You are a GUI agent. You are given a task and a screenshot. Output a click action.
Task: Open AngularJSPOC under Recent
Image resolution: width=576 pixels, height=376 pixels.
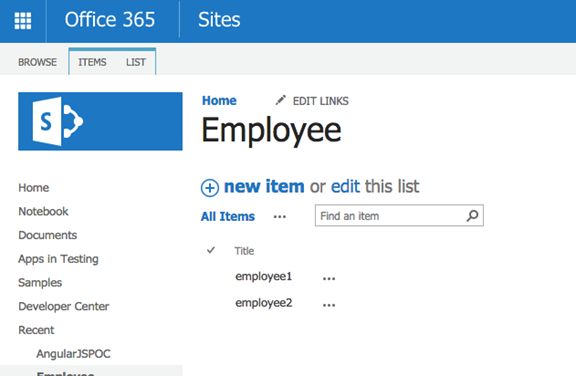click(73, 354)
